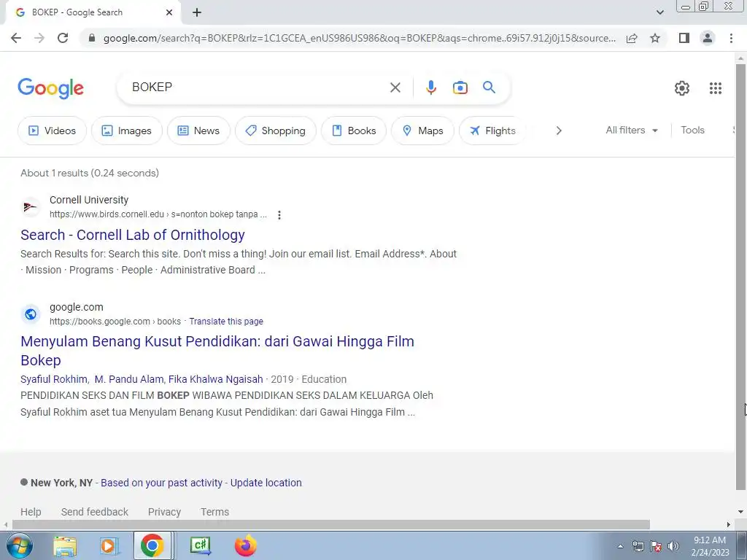The image size is (747, 560).
Task: Reload the current page
Action: (63, 38)
